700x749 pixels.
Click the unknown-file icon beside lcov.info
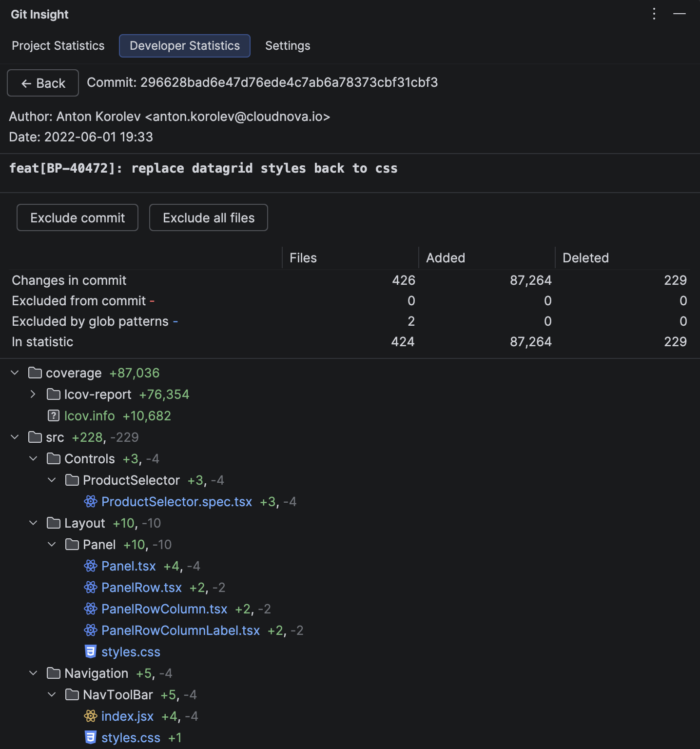tap(53, 415)
